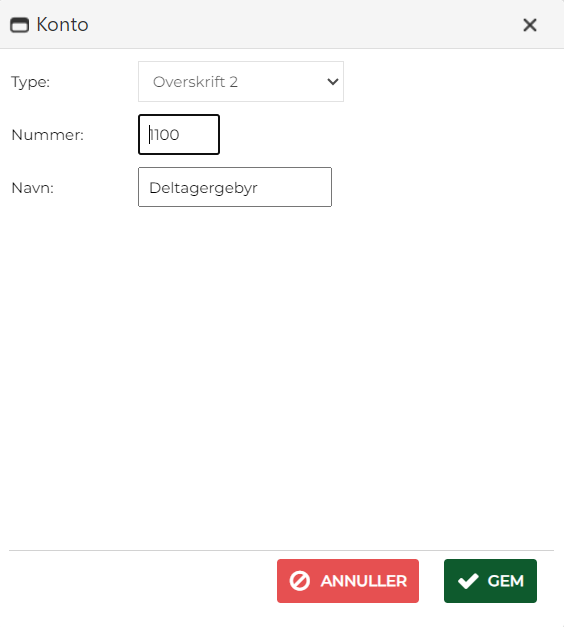Click the Konto title text
Screen dimensions: 564x627
(62, 25)
